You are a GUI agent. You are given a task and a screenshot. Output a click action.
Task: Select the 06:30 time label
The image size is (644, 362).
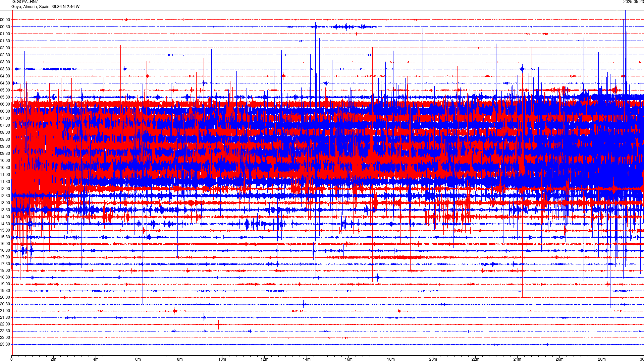(5, 112)
